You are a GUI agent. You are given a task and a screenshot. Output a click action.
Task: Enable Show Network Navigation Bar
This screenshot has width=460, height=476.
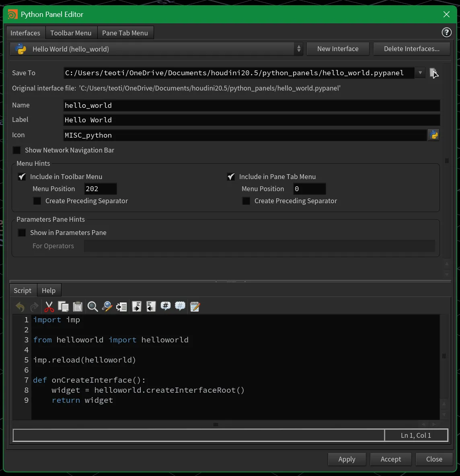tap(16, 150)
